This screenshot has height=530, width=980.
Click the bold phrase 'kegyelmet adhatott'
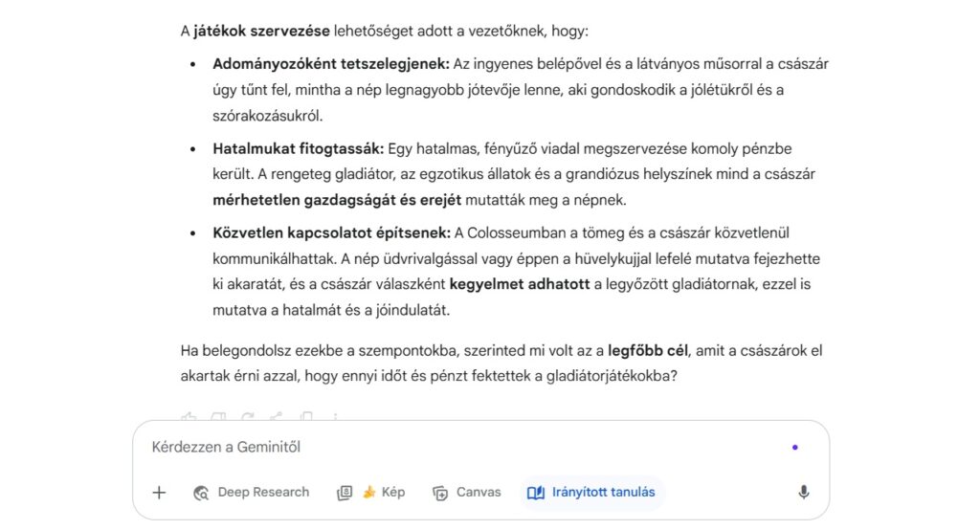[517, 284]
